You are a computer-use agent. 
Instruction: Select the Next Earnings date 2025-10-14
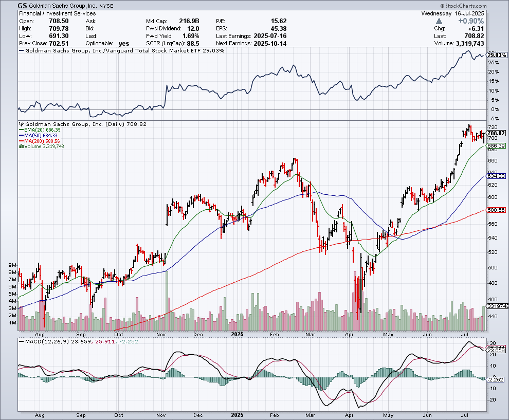tap(270, 44)
